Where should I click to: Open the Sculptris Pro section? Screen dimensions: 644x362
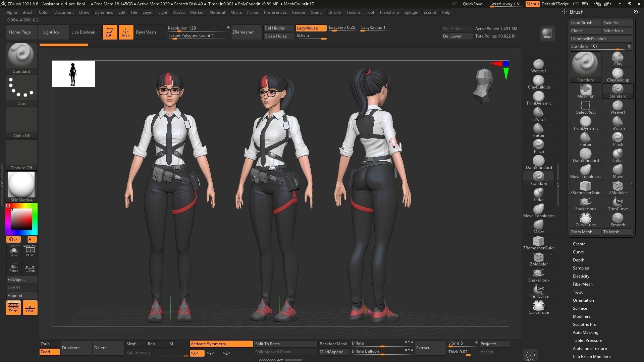[x=585, y=324]
